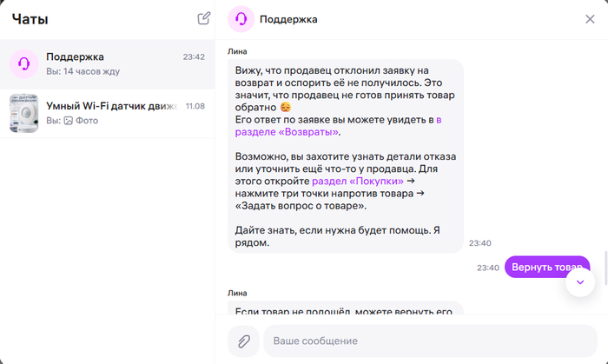Close the support chat window
Image resolution: width=608 pixels, height=364 pixels.
pyautogui.click(x=590, y=19)
